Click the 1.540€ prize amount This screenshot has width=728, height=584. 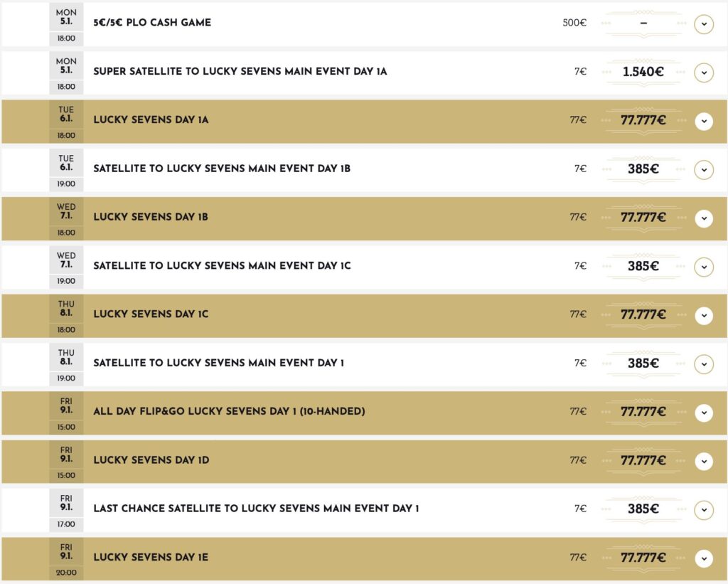(x=643, y=72)
